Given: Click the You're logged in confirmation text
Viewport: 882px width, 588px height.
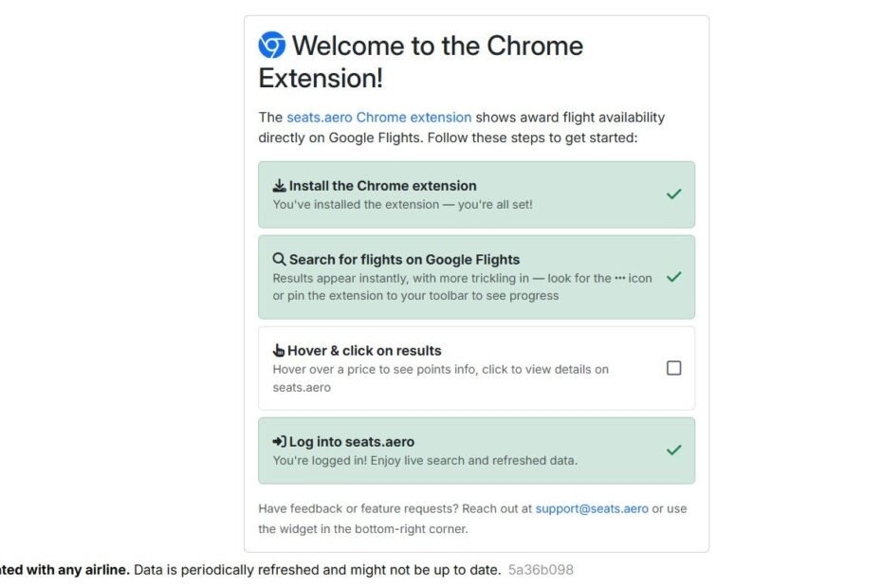Looking at the screenshot, I should pyautogui.click(x=425, y=460).
